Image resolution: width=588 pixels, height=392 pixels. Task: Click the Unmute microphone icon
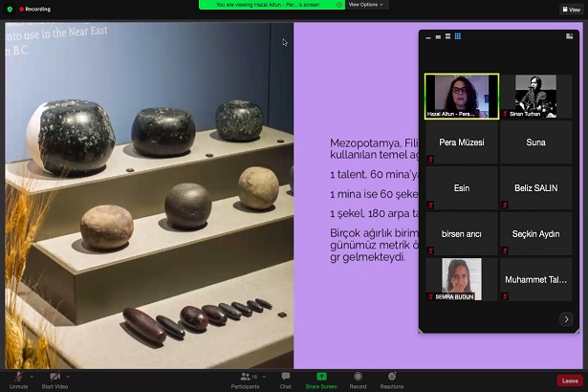15,377
